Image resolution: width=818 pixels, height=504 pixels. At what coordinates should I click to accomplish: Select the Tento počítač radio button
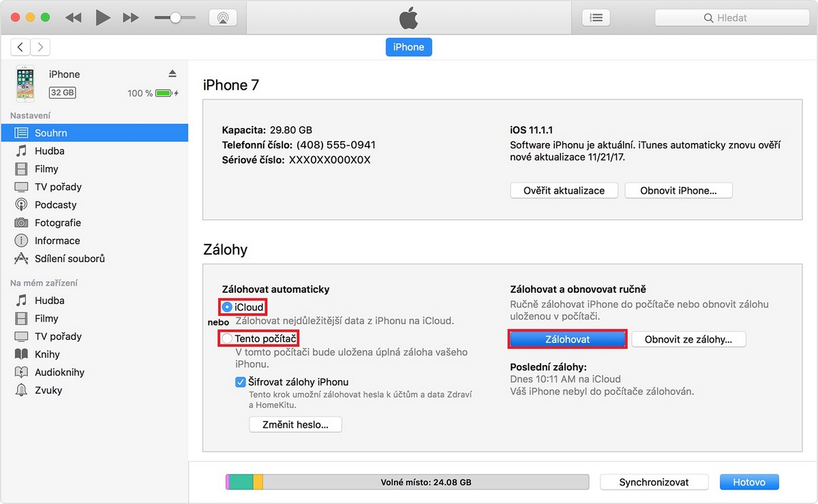[227, 338]
